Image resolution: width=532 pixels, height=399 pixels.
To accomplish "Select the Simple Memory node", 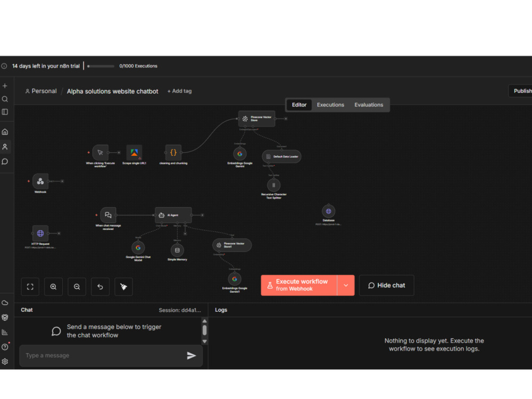I will click(x=177, y=251).
